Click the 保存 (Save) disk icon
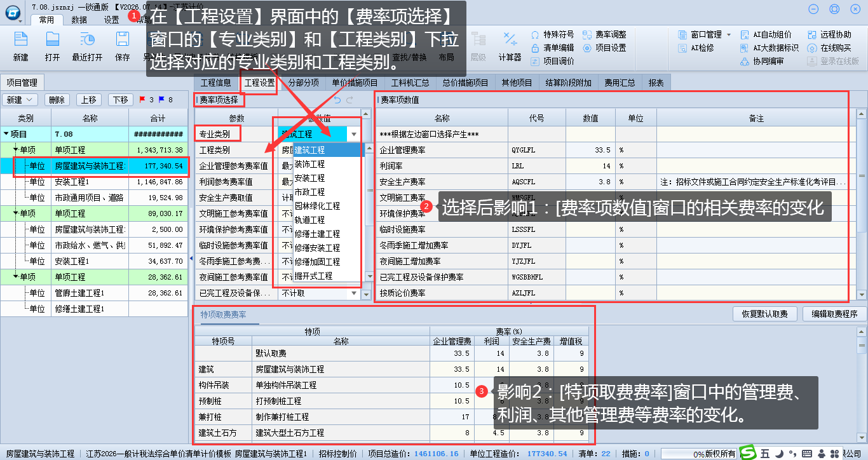The height and width of the screenshot is (460, 868). [123, 39]
